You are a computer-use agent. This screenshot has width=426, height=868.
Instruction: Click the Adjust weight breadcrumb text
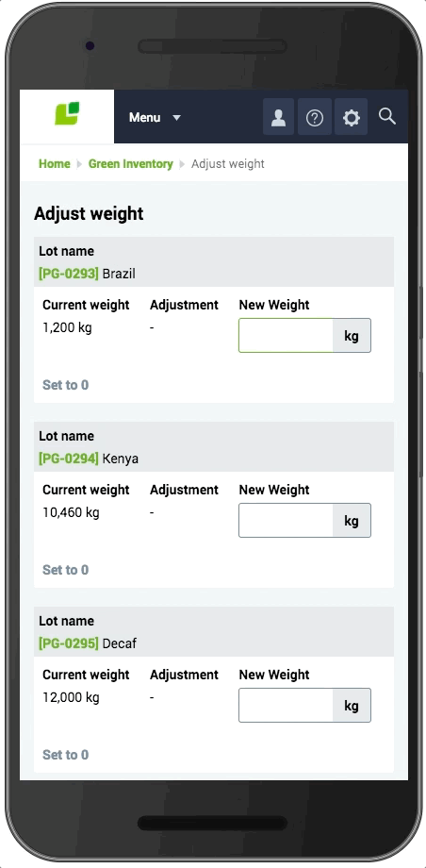click(x=228, y=164)
